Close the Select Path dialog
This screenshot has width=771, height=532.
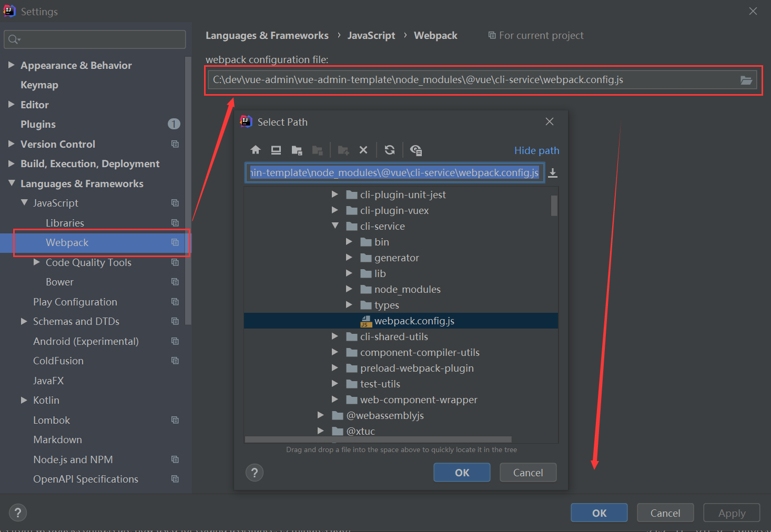point(550,121)
